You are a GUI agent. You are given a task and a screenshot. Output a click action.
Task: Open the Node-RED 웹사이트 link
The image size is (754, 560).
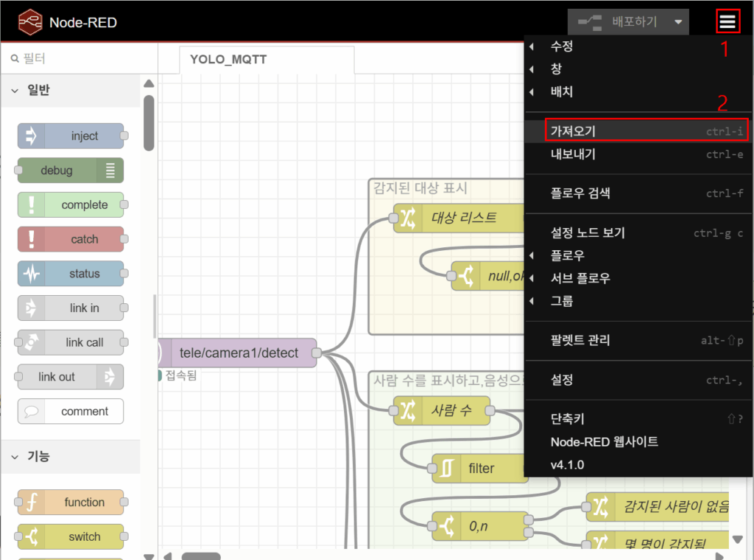coord(605,442)
